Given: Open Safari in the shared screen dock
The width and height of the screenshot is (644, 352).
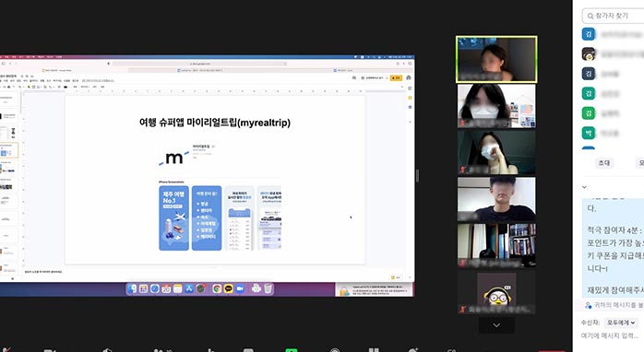Looking at the screenshot, I should 155,288.
